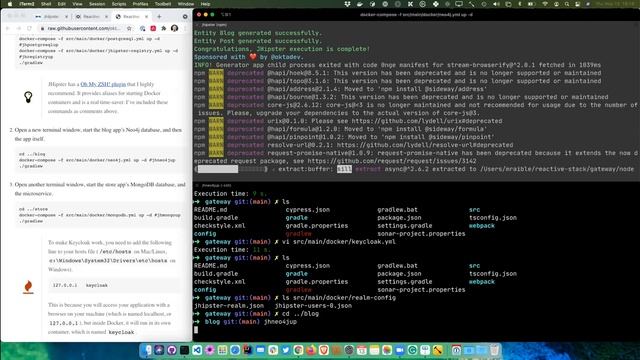Screen dimensions: 640x360
Task: Click the Dropbox menu bar icon
Action: [347, 4]
